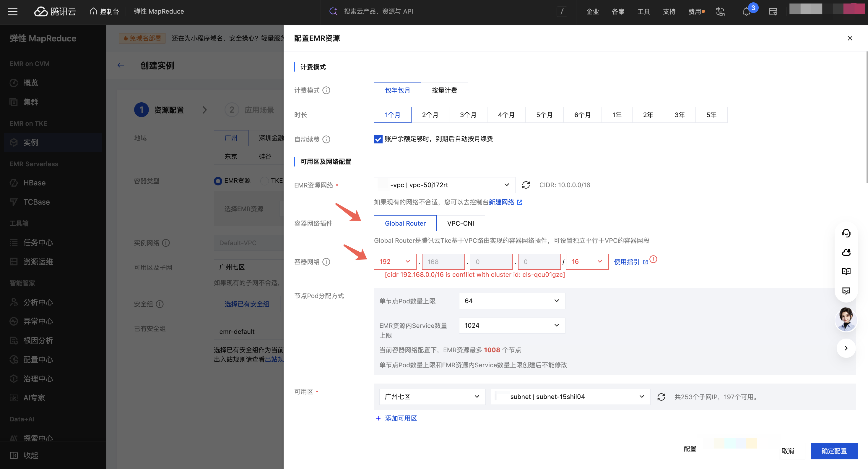The image size is (868, 469).
Task: Select 按量计费 billing mode
Action: click(x=444, y=90)
